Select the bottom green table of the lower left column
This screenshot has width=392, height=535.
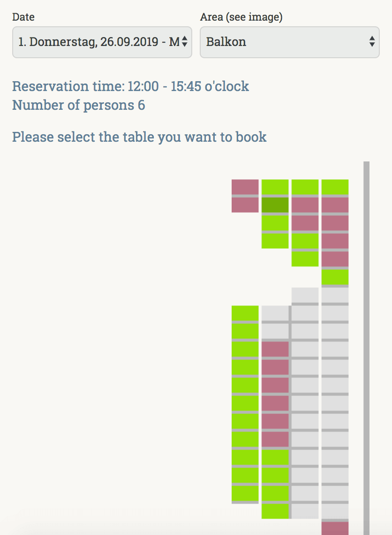pyautogui.click(x=245, y=493)
